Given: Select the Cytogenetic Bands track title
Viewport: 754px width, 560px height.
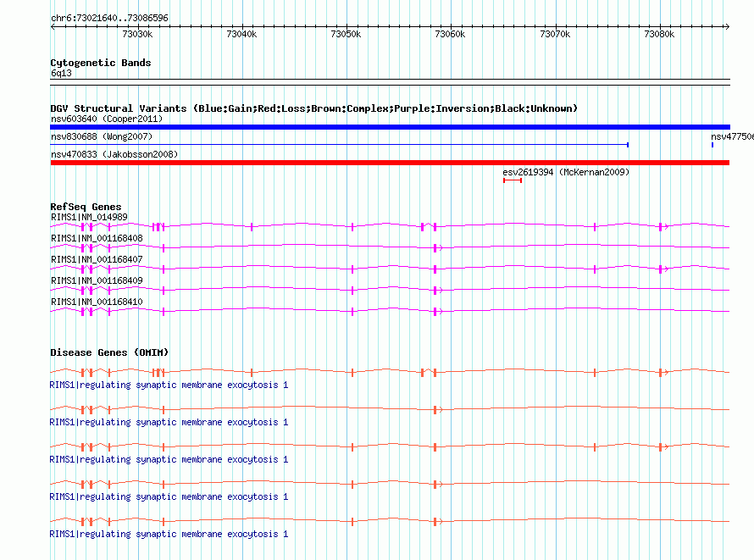Looking at the screenshot, I should [x=101, y=63].
